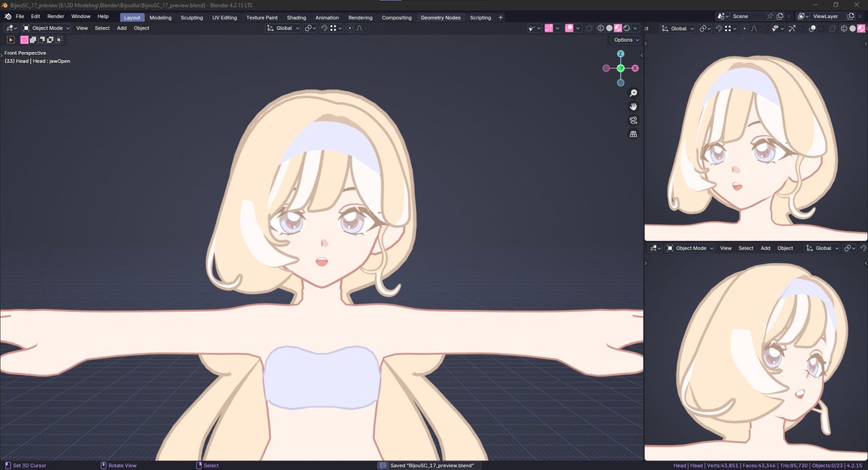Switch to the Shading workspace tab
Image resolution: width=868 pixels, height=470 pixels.
297,17
